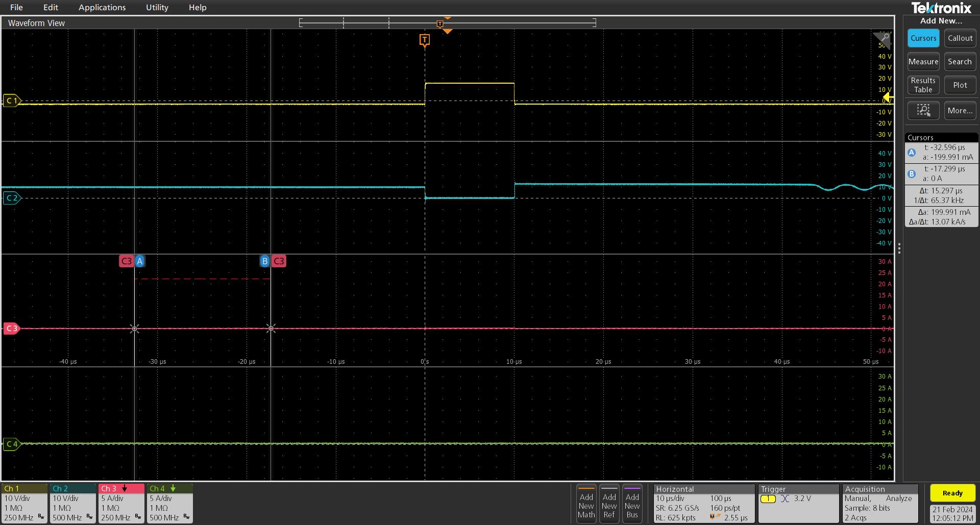Image resolution: width=980 pixels, height=525 pixels.
Task: Open the File menu
Action: pyautogui.click(x=16, y=7)
